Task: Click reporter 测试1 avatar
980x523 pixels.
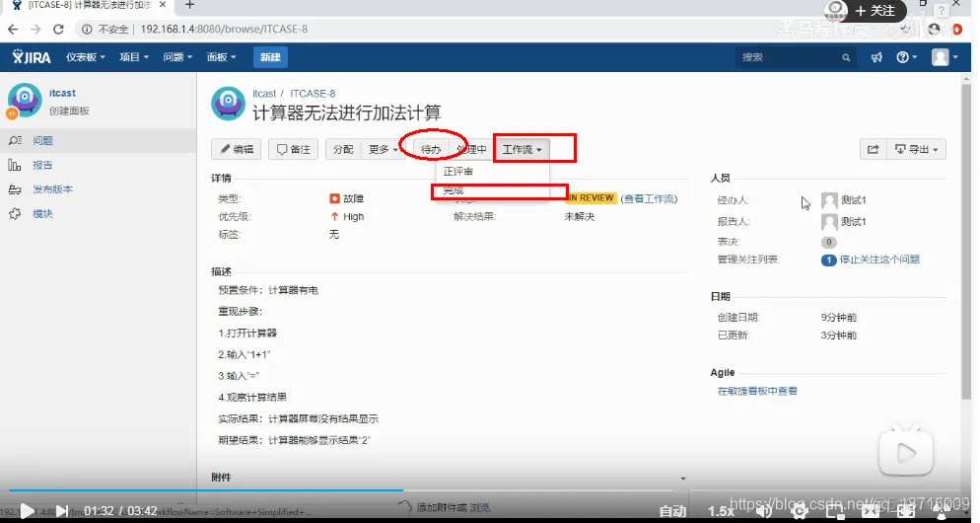Action: pyautogui.click(x=829, y=221)
